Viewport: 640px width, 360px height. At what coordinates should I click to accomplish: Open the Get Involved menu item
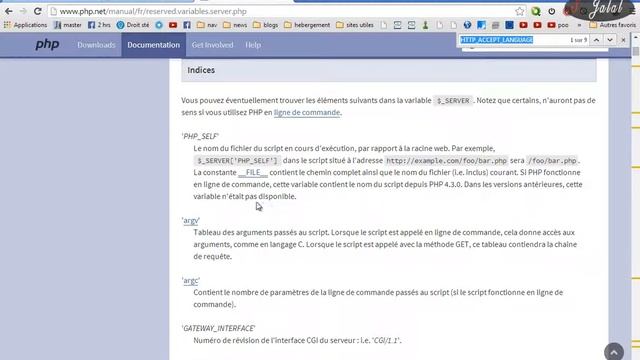click(x=212, y=45)
